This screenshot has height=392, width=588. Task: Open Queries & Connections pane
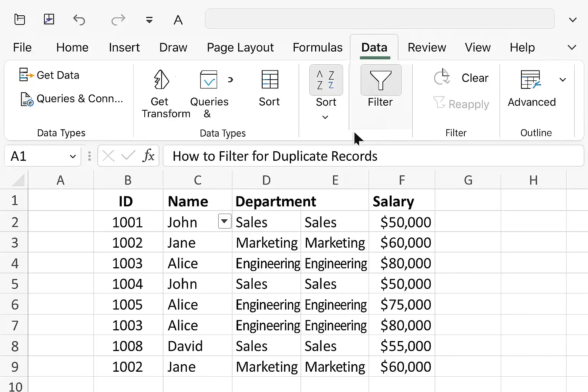(x=72, y=99)
